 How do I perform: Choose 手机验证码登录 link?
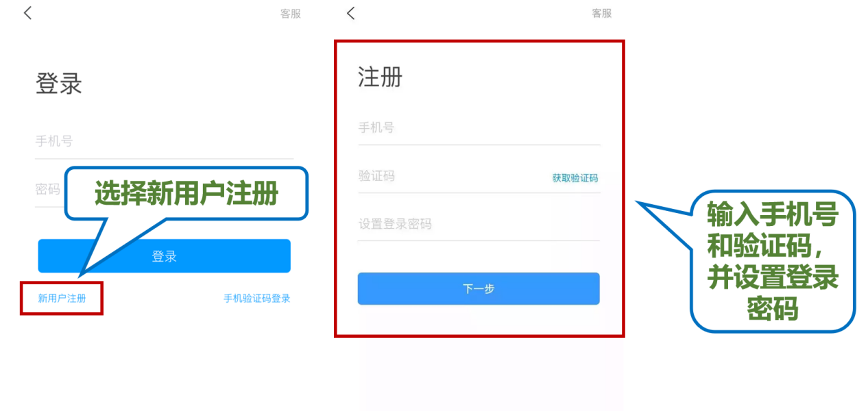[x=257, y=299]
